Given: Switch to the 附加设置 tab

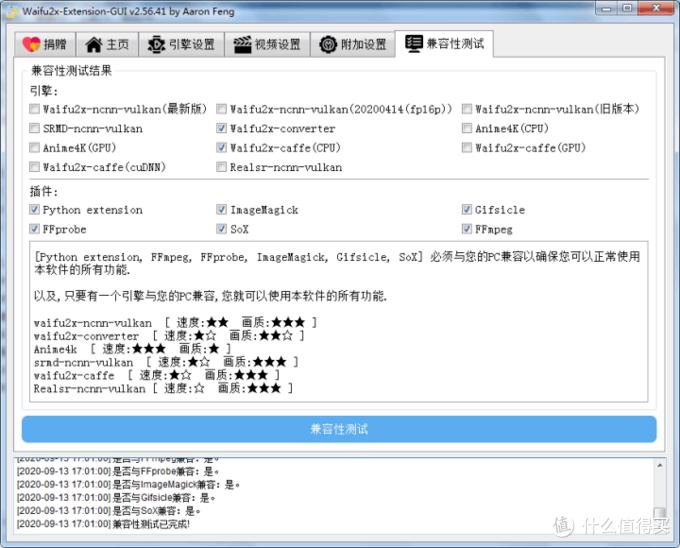Looking at the screenshot, I should [353, 44].
